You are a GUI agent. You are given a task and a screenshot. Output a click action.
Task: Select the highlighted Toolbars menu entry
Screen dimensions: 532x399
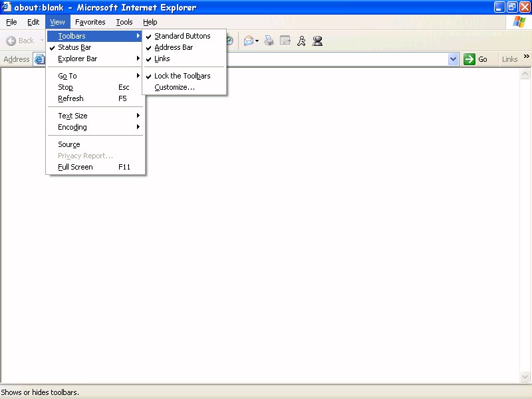point(96,36)
